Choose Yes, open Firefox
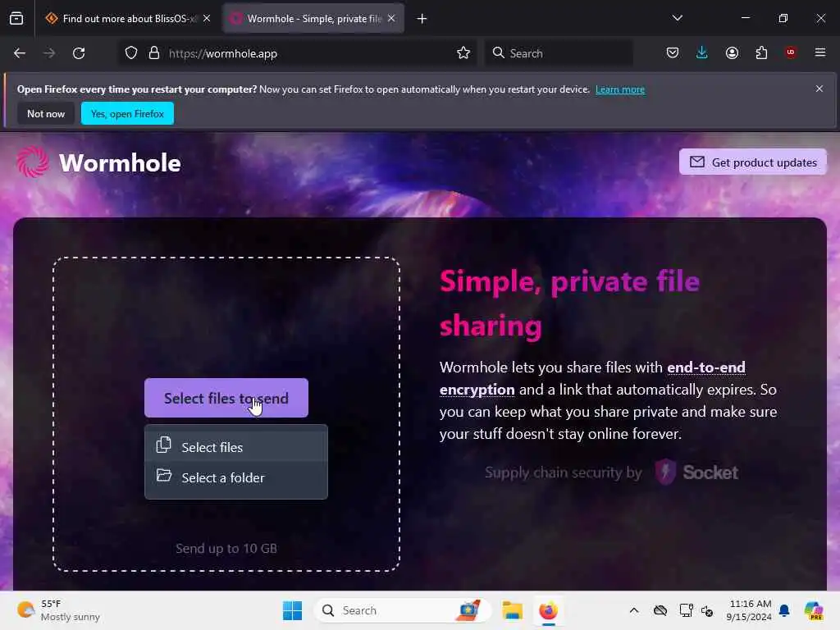840x630 pixels. pyautogui.click(x=127, y=113)
